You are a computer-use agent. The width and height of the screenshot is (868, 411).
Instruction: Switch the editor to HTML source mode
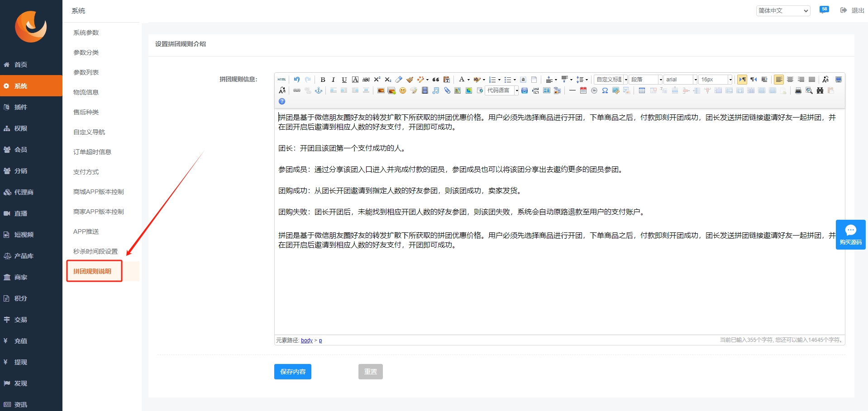click(281, 80)
